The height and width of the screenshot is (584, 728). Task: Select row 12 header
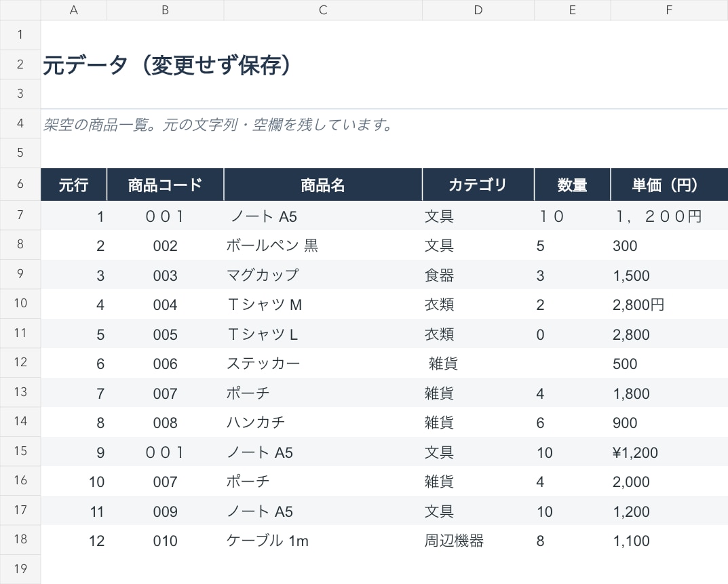click(20, 363)
